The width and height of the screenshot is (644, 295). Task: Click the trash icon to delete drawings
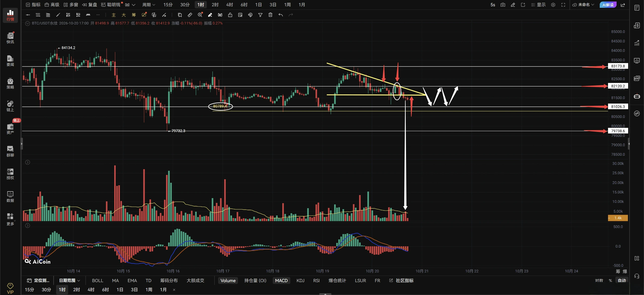pyautogui.click(x=270, y=15)
